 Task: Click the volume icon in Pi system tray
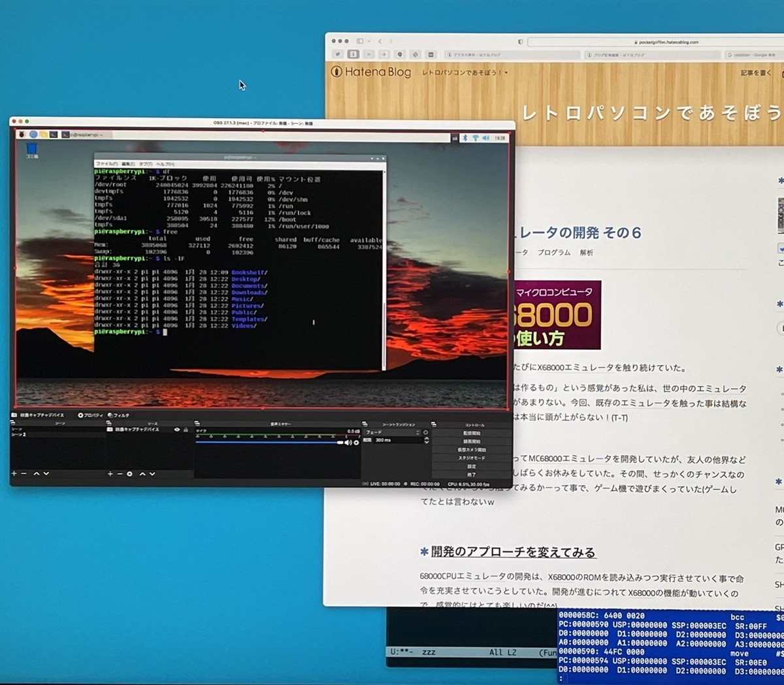485,138
